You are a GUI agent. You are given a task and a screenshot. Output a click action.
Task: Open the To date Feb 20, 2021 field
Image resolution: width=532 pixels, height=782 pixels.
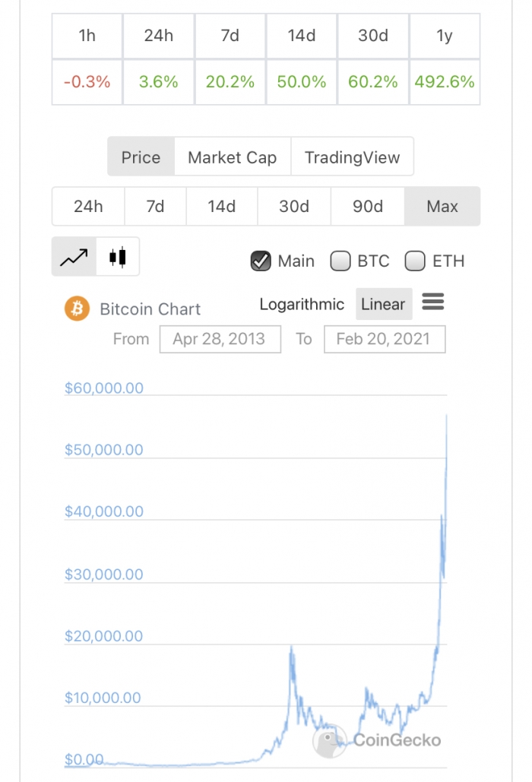tap(385, 339)
